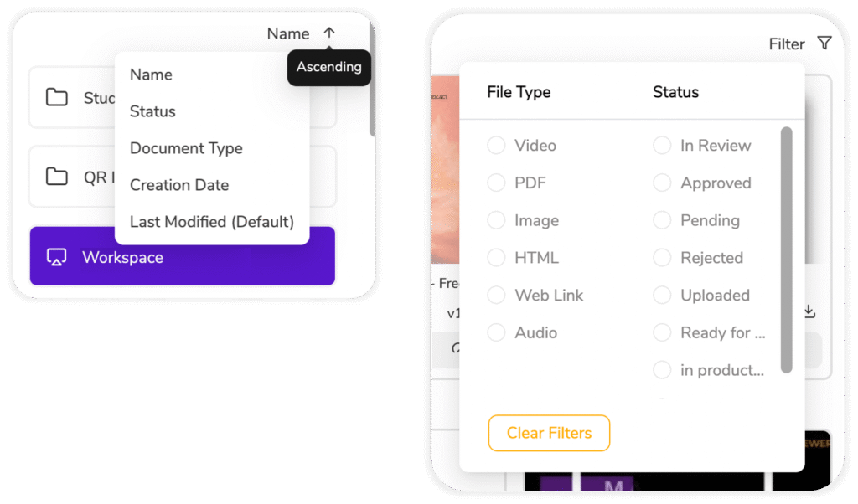Select the PDF file type option
This screenshot has height=504, width=858.
click(497, 183)
